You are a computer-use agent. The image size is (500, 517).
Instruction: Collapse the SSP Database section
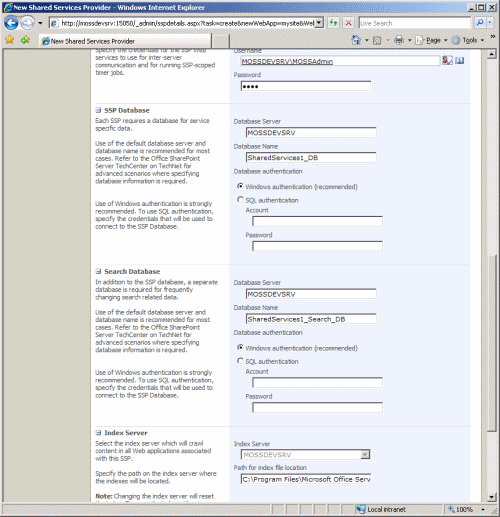(x=98, y=110)
